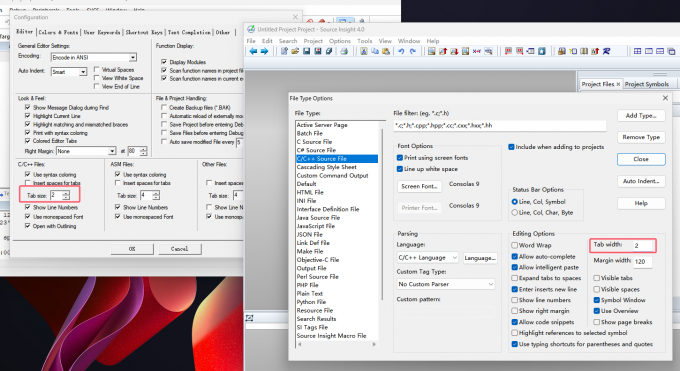Image resolution: width=680 pixels, height=371 pixels.
Task: Click the Paste clipboard icon in Source Insight toolbar
Action: (x=386, y=51)
